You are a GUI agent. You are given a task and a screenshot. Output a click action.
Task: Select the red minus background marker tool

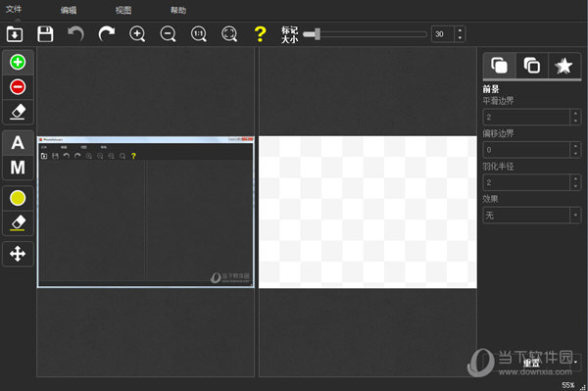click(18, 87)
